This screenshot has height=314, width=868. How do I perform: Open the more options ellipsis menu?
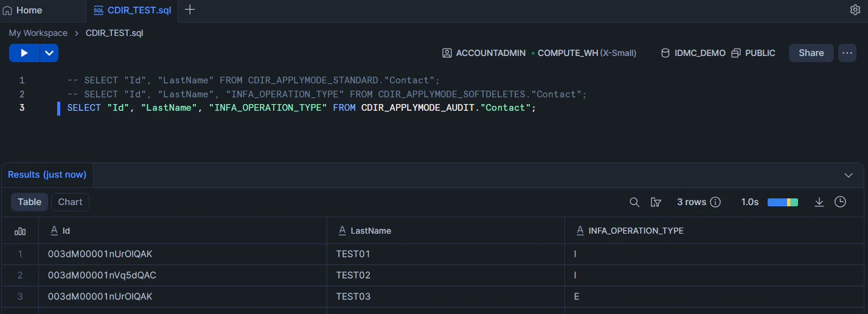[847, 53]
